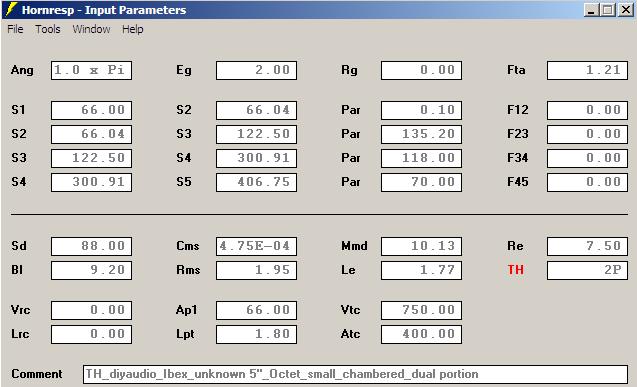Viewport: 637px width, 387px height.
Task: Open the Help menu
Action: [x=132, y=29]
